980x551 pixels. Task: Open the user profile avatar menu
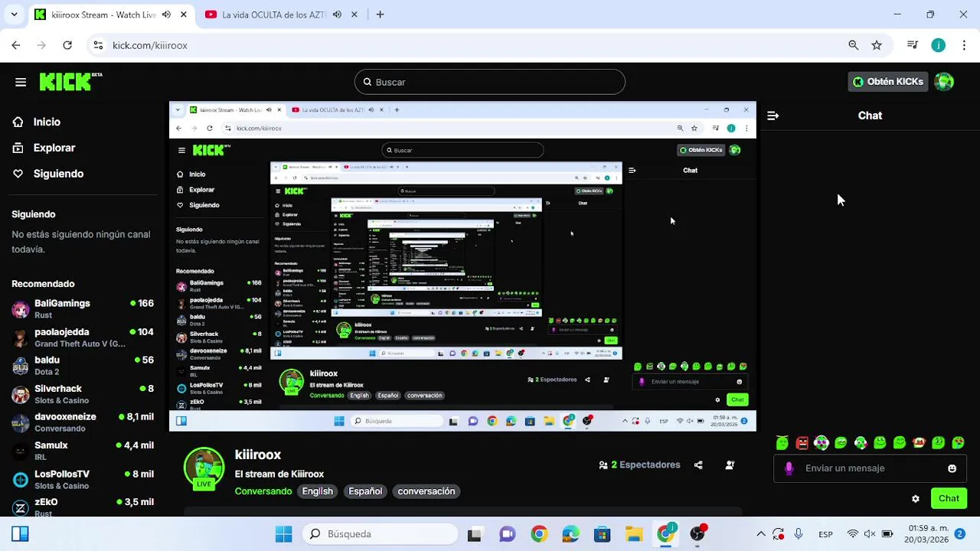(944, 82)
